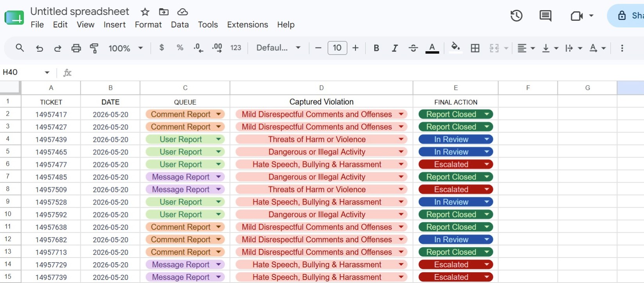
Task: Open version history clock icon
Action: (x=516, y=16)
